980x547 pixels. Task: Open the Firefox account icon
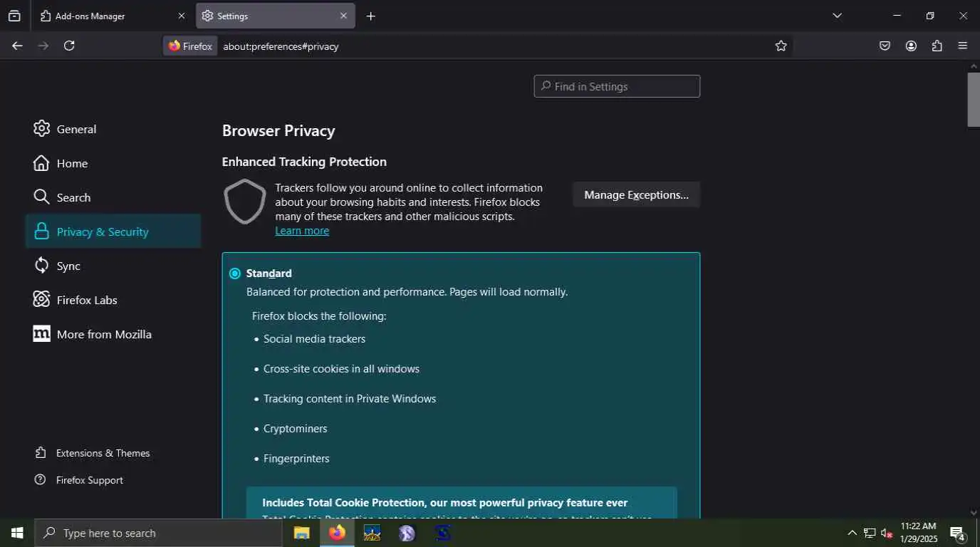coord(911,46)
